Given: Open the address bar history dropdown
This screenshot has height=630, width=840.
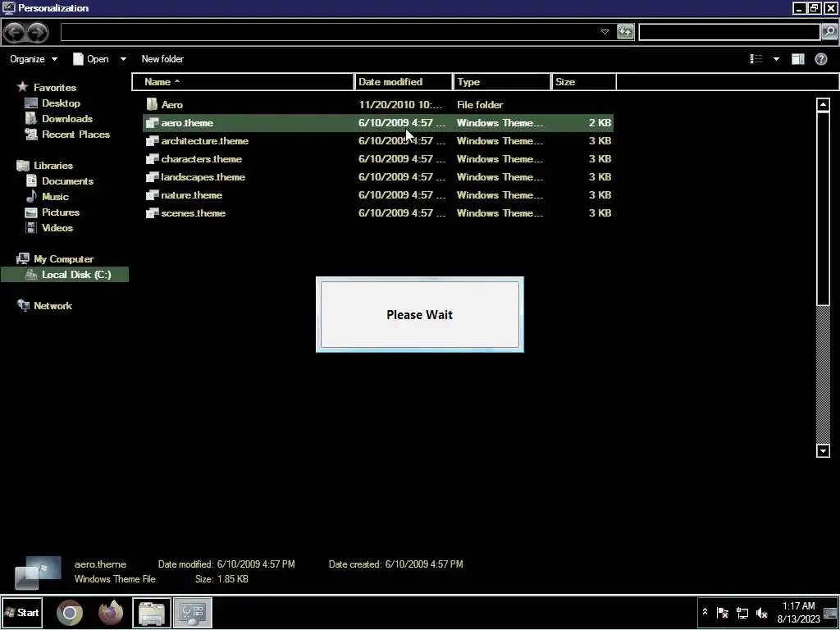Looking at the screenshot, I should (605, 32).
